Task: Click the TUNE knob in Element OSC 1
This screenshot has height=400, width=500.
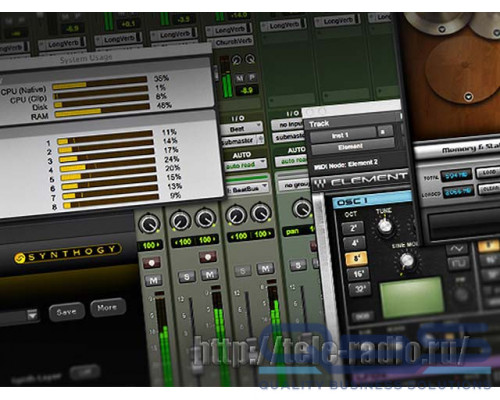Action: [x=385, y=226]
